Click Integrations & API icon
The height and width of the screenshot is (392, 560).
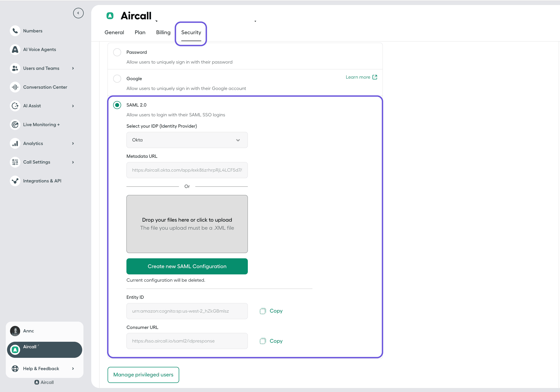coord(15,181)
